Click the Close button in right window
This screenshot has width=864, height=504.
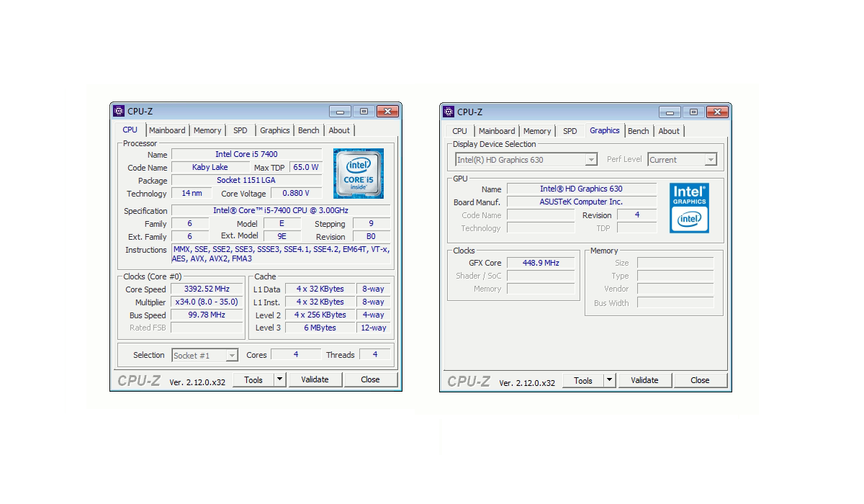click(x=700, y=380)
